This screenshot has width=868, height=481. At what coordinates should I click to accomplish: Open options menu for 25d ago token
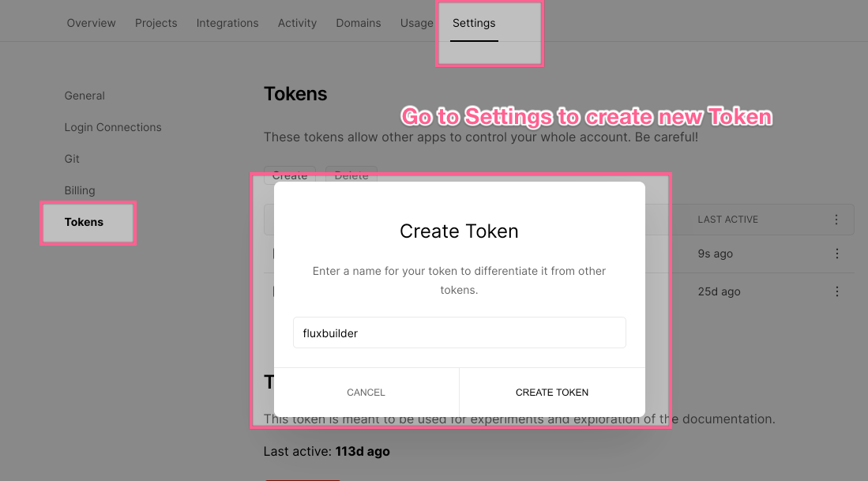click(x=836, y=291)
